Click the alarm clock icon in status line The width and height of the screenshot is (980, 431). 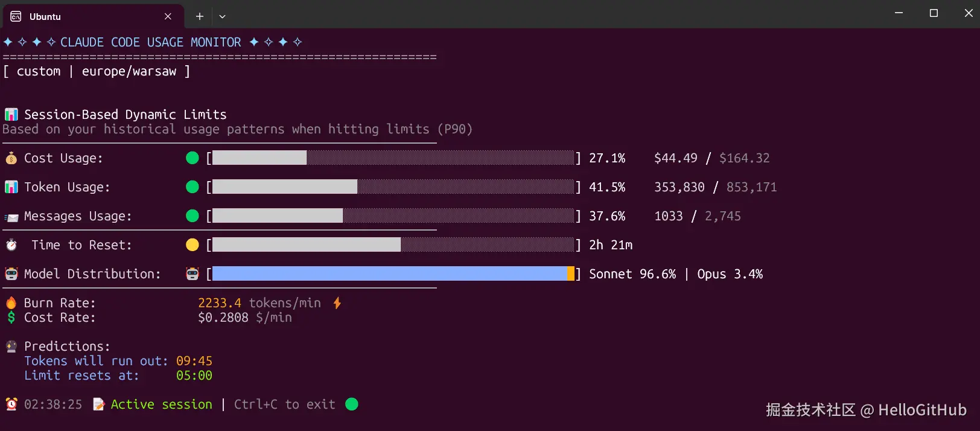point(11,404)
